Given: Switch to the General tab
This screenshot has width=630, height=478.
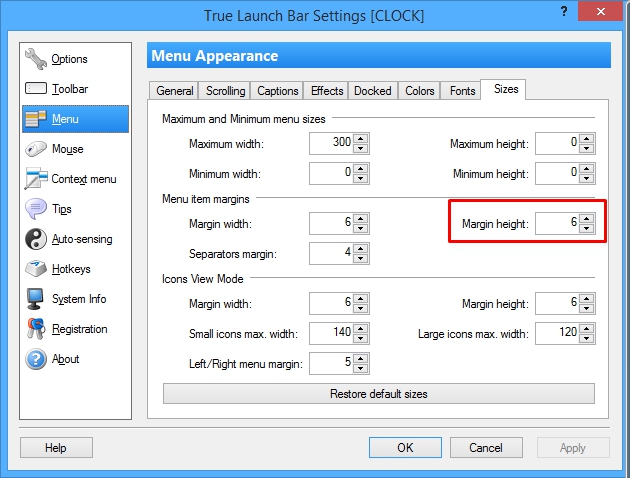Looking at the screenshot, I should [x=174, y=91].
